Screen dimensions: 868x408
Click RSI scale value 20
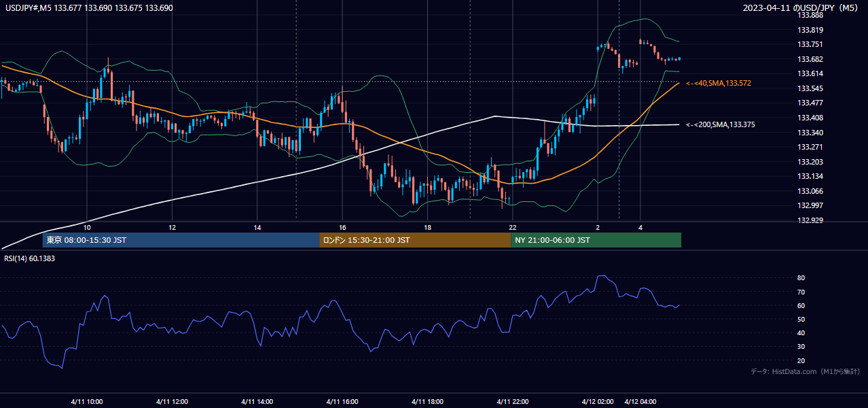pyautogui.click(x=801, y=360)
